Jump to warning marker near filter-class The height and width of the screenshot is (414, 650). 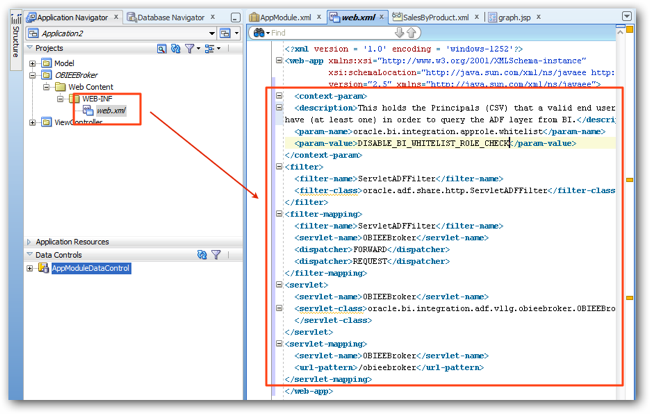coord(629,180)
